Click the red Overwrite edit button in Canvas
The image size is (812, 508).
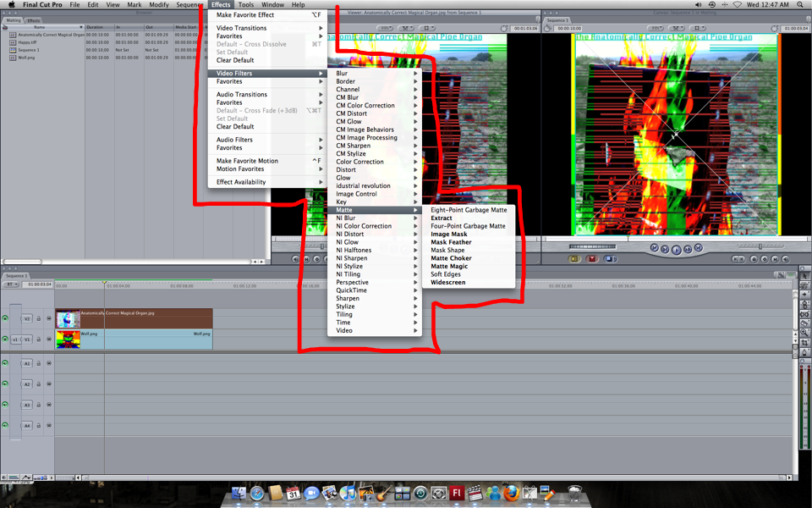592,259
